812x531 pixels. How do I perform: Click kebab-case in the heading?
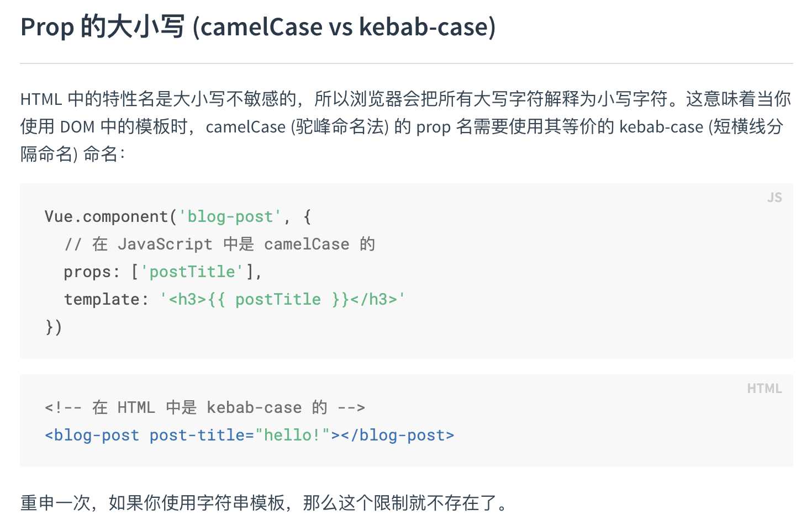pos(424,27)
